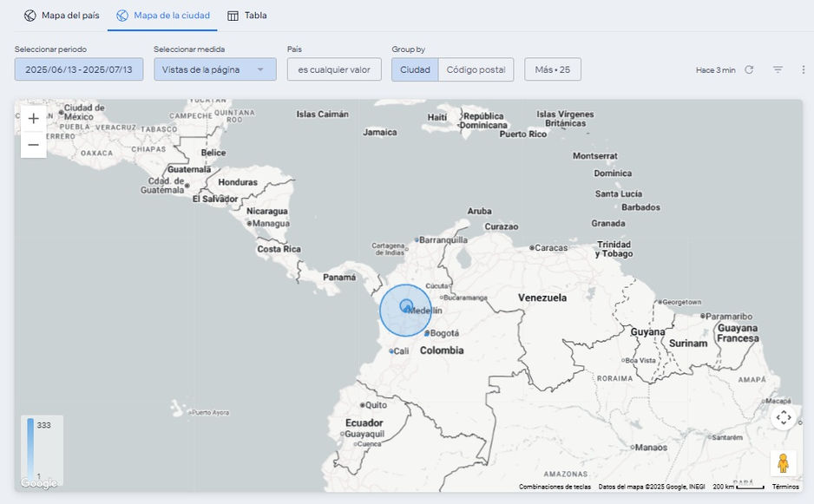Click the Guayaquil city label

(364, 434)
